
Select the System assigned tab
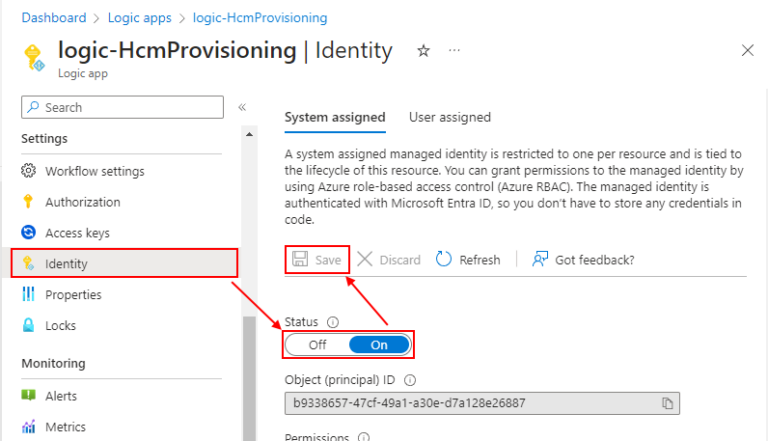click(x=335, y=117)
